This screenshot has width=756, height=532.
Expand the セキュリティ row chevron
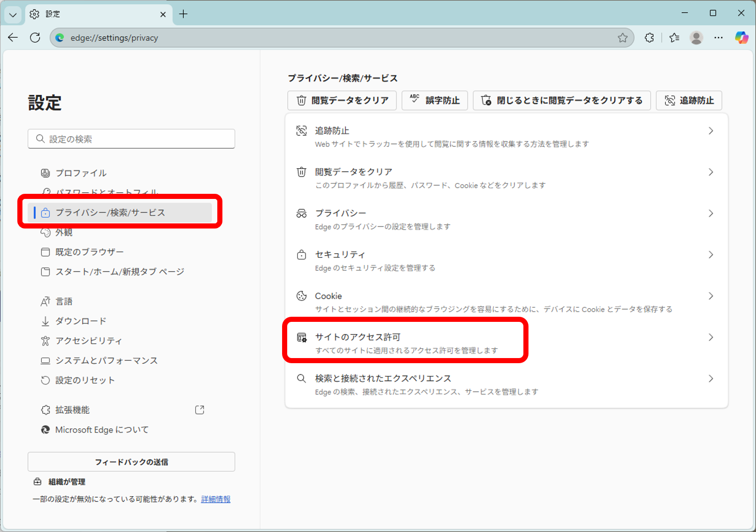pos(711,255)
